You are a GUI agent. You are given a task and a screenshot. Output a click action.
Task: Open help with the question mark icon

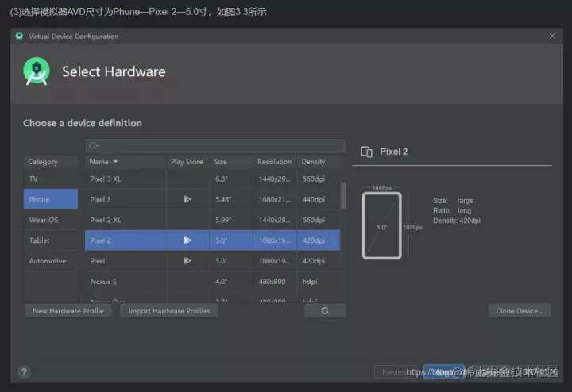click(x=24, y=372)
